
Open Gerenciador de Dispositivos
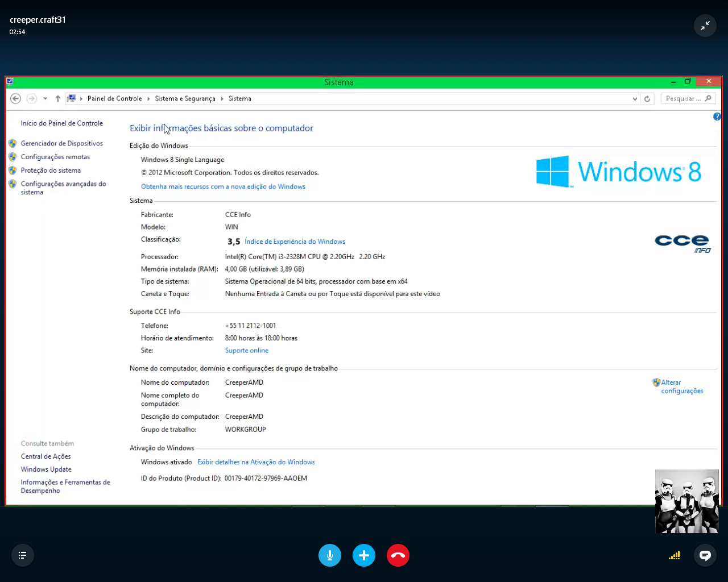pyautogui.click(x=62, y=143)
